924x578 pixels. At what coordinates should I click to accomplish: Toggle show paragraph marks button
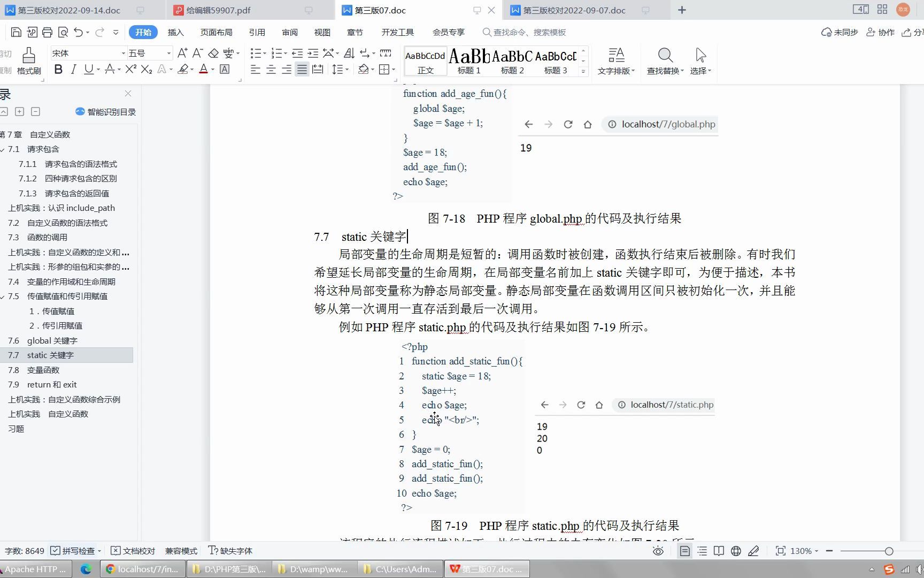coord(365,53)
